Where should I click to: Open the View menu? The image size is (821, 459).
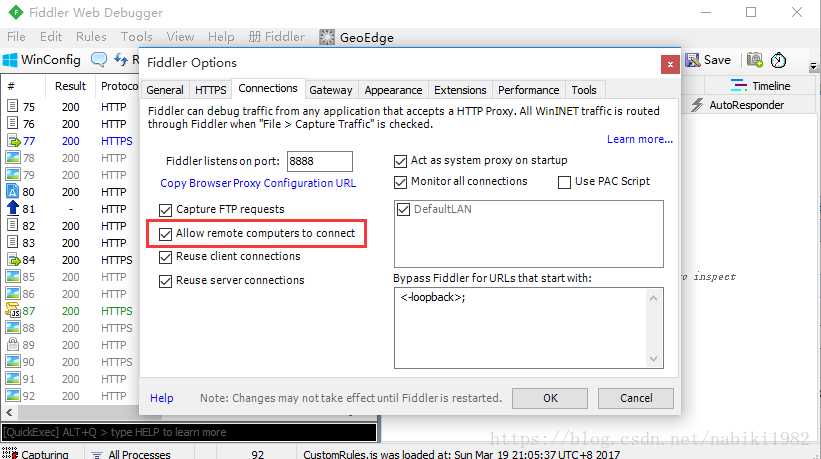[x=180, y=37]
